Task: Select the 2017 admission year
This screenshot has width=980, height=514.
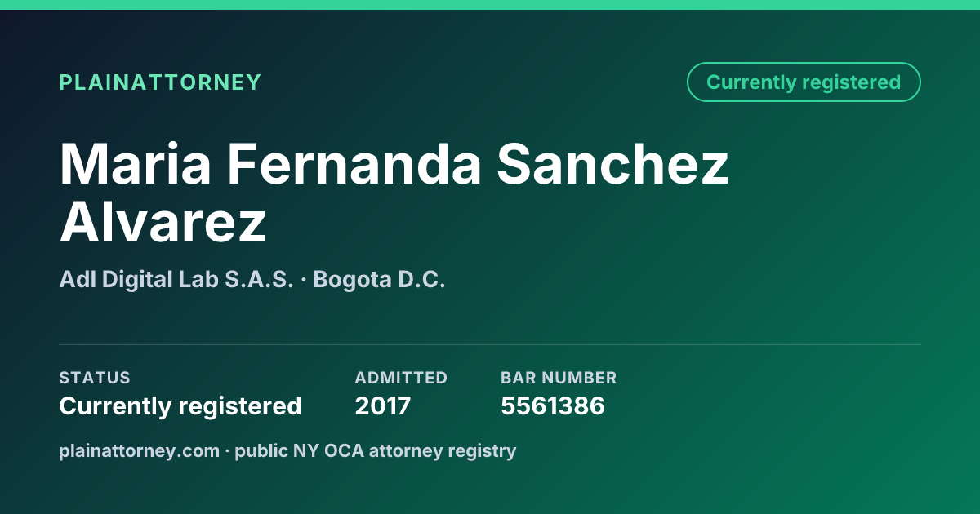Action: (x=382, y=405)
